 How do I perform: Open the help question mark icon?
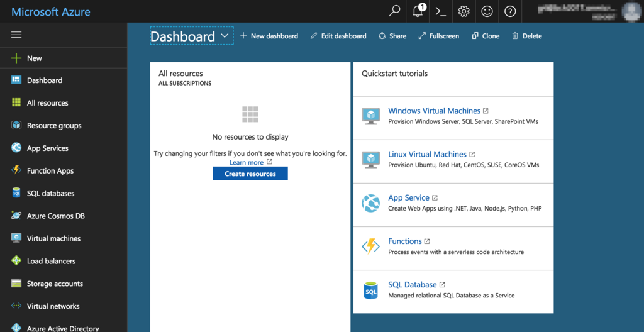click(x=510, y=11)
